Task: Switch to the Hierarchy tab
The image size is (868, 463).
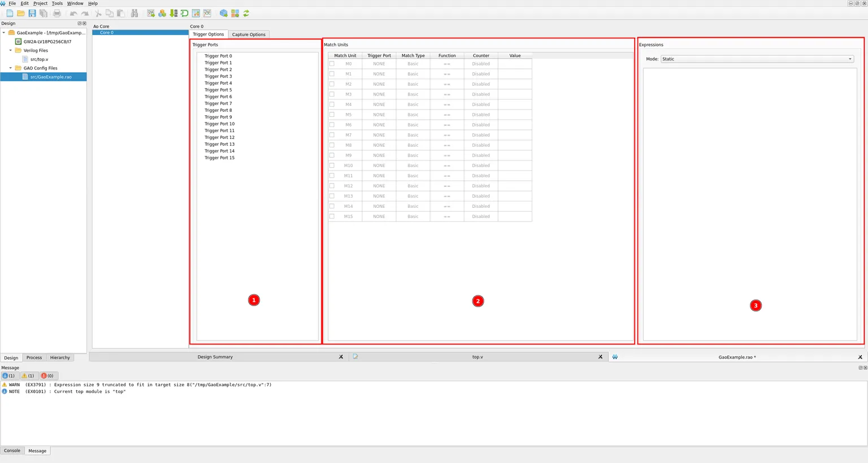Action: coord(60,357)
